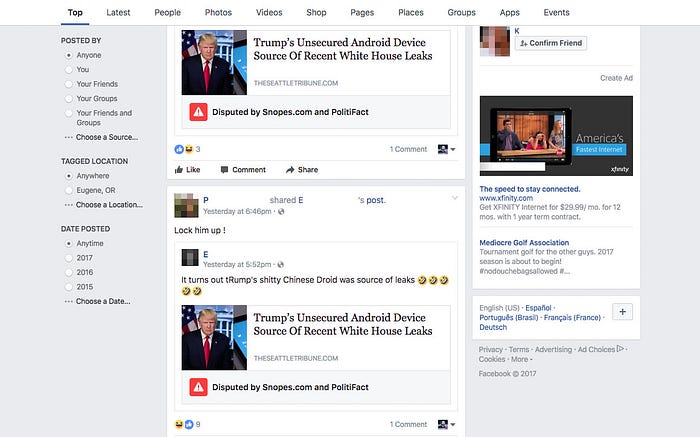Open the Groups tab
The image size is (700, 437).
click(462, 12)
